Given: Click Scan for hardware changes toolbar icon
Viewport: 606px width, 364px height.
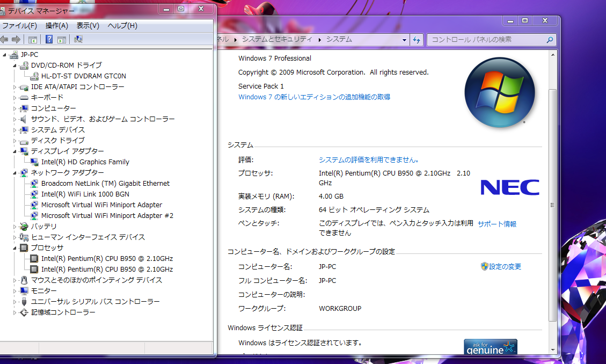Looking at the screenshot, I should pos(78,39).
